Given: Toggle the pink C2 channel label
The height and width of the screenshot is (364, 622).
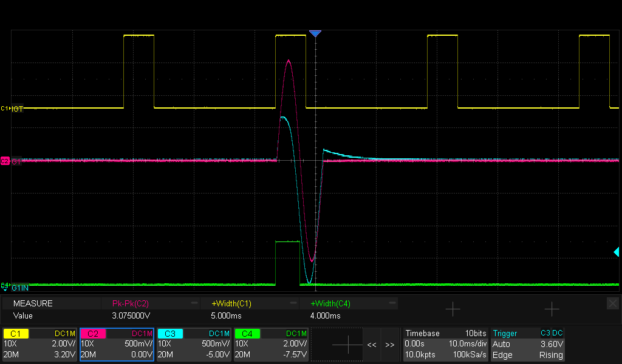Looking at the screenshot, I should (x=93, y=334).
